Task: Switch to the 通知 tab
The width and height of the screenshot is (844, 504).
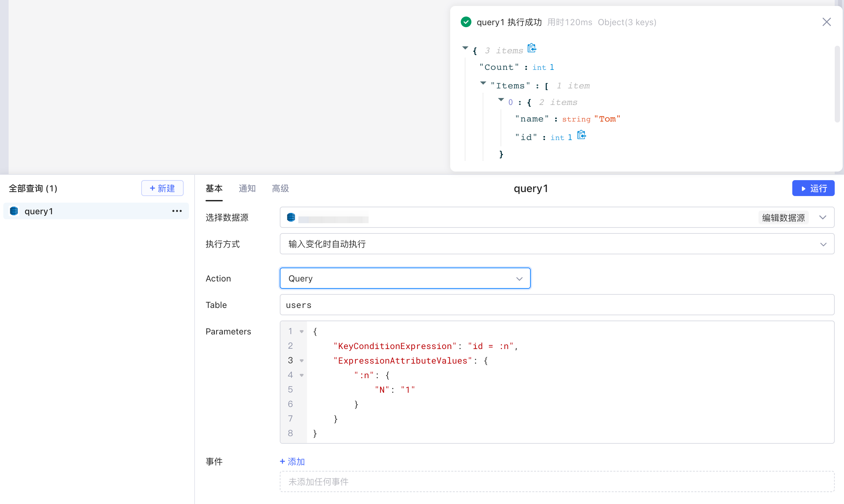Action: [247, 188]
